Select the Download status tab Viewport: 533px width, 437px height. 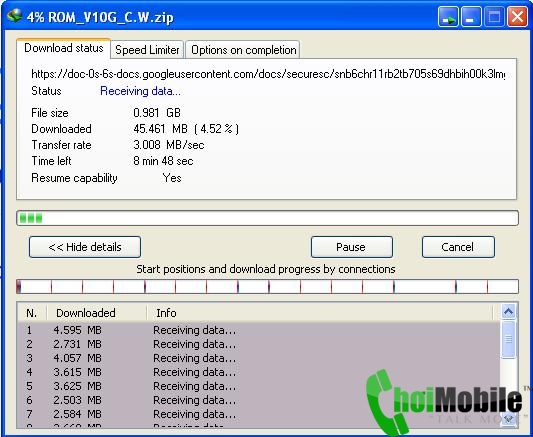64,48
